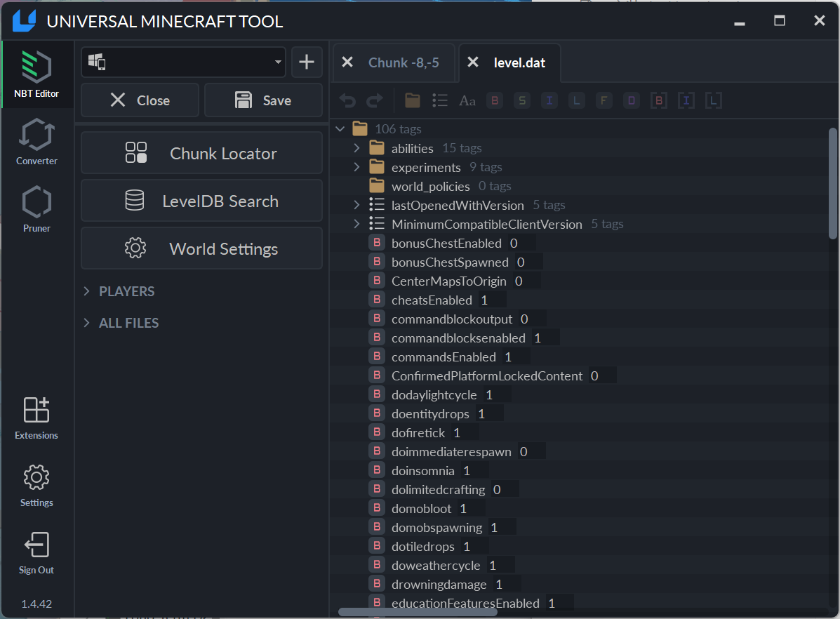Select the dodaylightcycle tag

(434, 395)
